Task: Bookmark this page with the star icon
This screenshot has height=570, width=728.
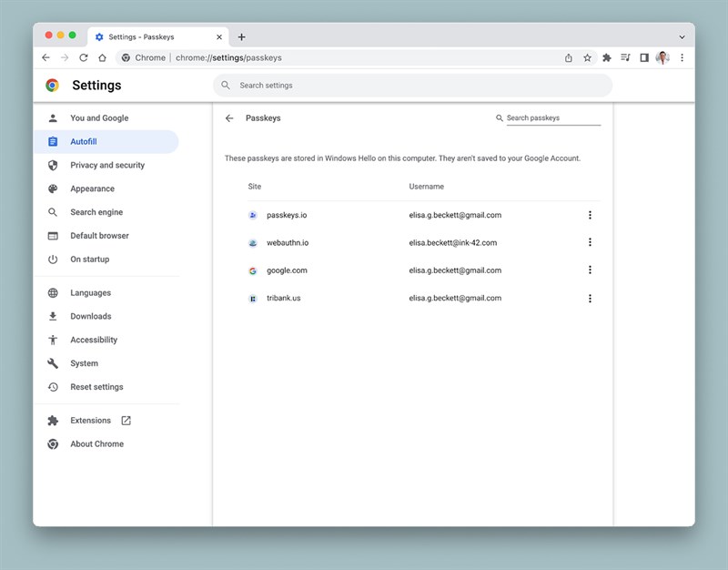Action: coord(587,57)
